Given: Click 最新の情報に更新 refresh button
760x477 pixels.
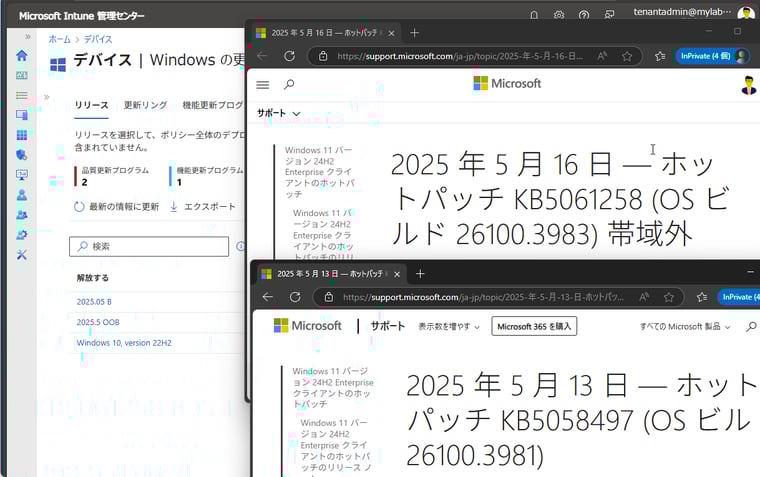Looking at the screenshot, I should coord(116,207).
